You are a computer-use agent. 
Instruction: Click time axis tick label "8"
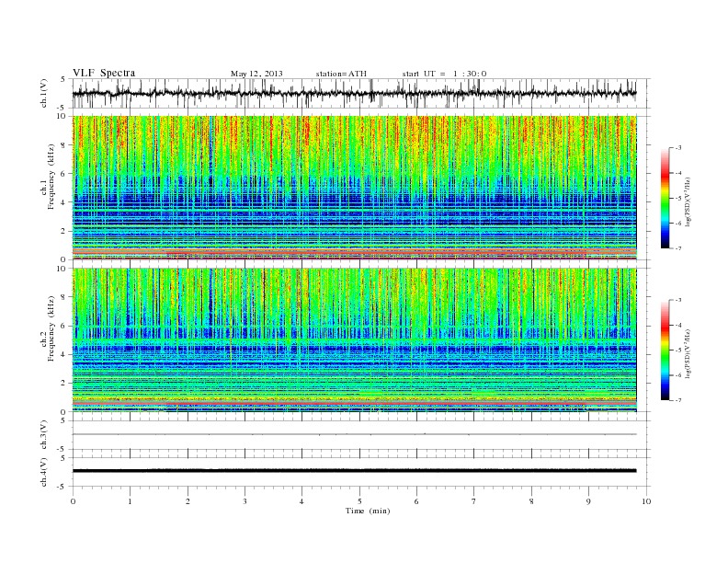tap(531, 501)
